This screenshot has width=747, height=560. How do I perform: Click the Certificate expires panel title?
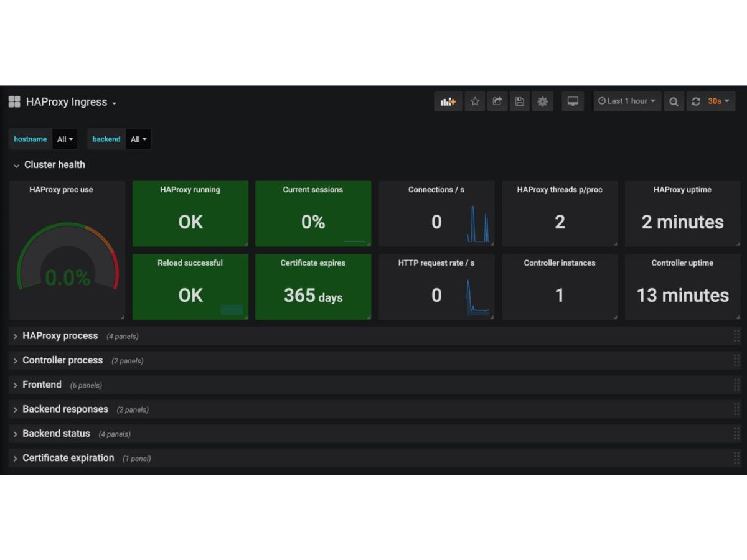coord(313,263)
